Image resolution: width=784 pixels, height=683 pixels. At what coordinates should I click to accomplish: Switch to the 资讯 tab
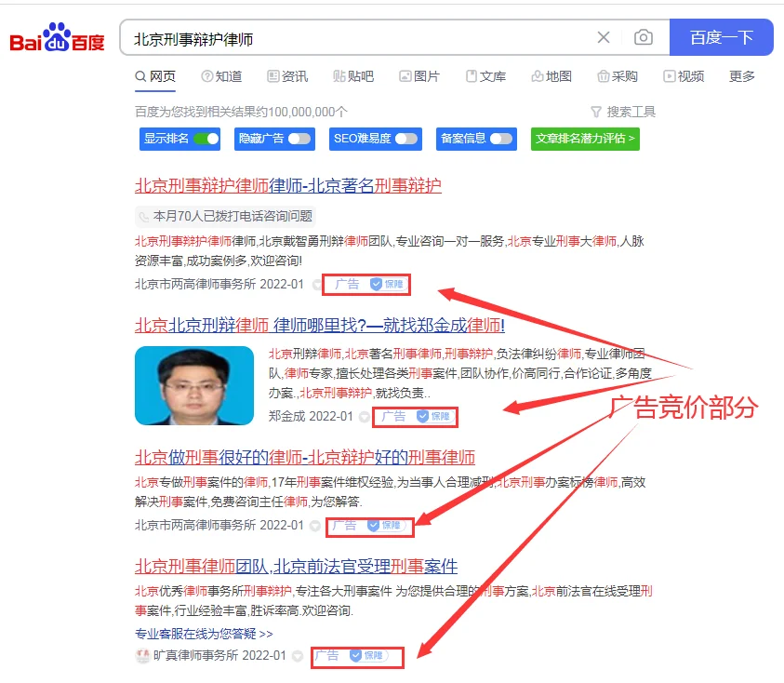pyautogui.click(x=287, y=76)
